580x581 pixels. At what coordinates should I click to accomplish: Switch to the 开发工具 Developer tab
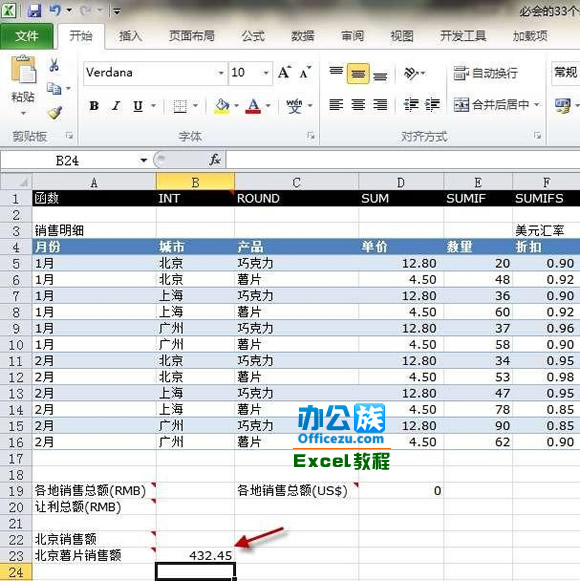(x=463, y=36)
